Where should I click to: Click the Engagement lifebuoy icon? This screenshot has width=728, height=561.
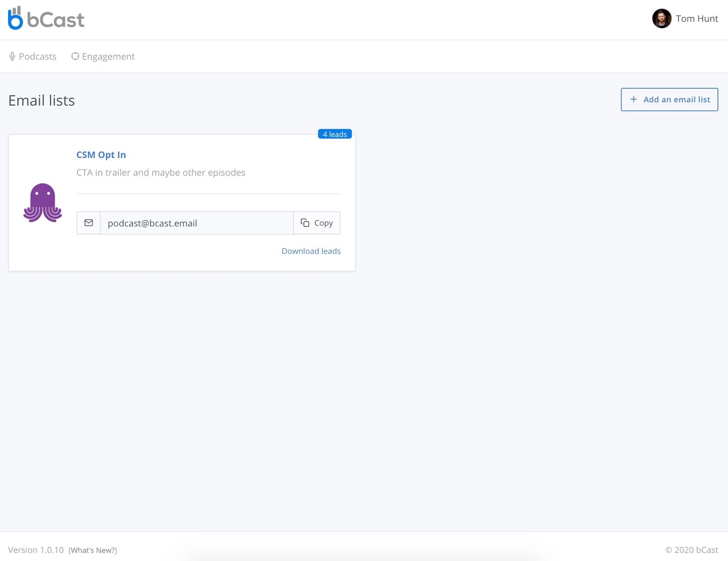[75, 56]
